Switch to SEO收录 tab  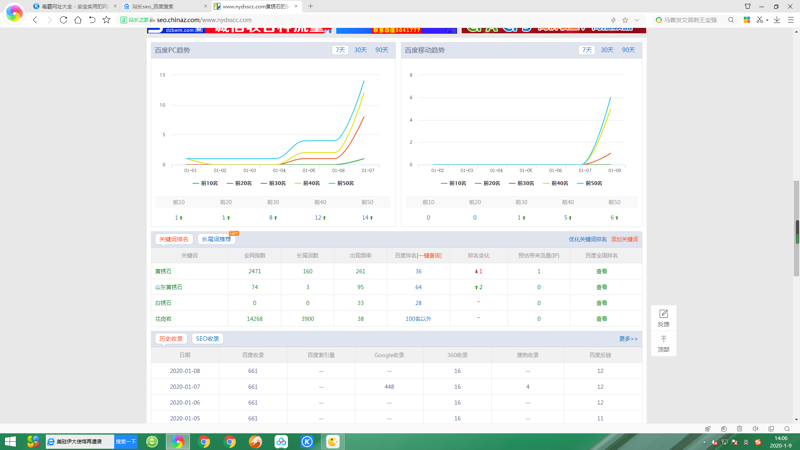[x=207, y=339]
